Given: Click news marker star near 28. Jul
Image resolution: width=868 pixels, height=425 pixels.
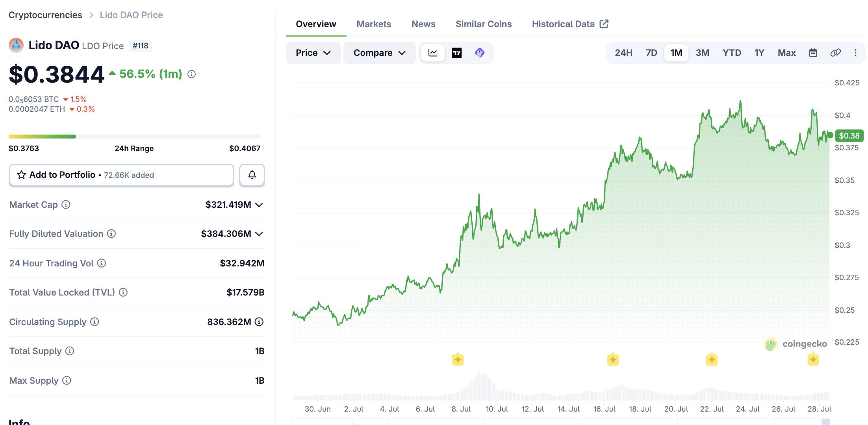Looking at the screenshot, I should 813,360.
